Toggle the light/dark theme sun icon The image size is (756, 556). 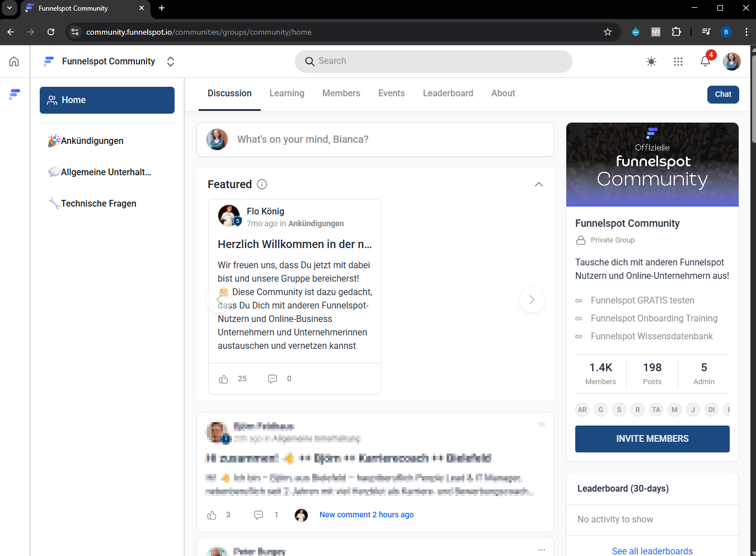(x=651, y=62)
